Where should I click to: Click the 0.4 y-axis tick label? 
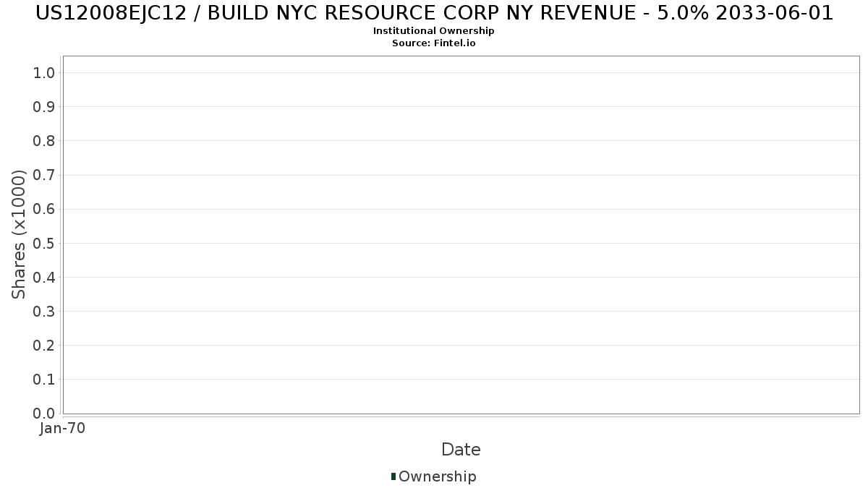[x=44, y=278]
